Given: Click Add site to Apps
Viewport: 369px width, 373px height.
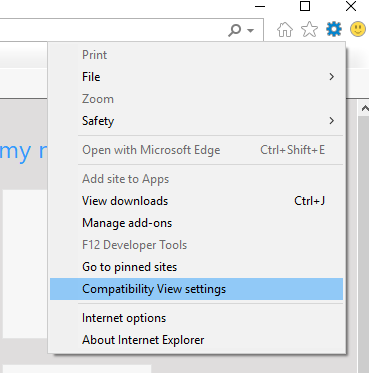Looking at the screenshot, I should 196,179.
